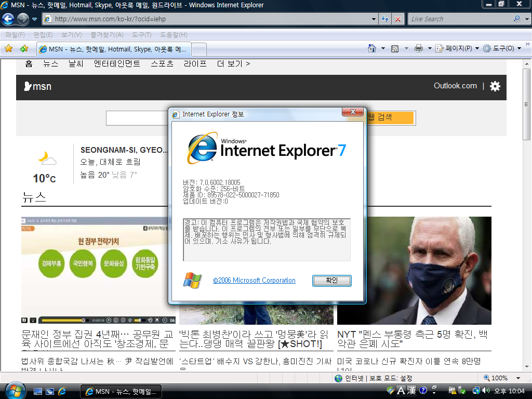The width and height of the screenshot is (532, 399).
Task: Open the 빅톤 최병찬 headline link
Action: 254,339
